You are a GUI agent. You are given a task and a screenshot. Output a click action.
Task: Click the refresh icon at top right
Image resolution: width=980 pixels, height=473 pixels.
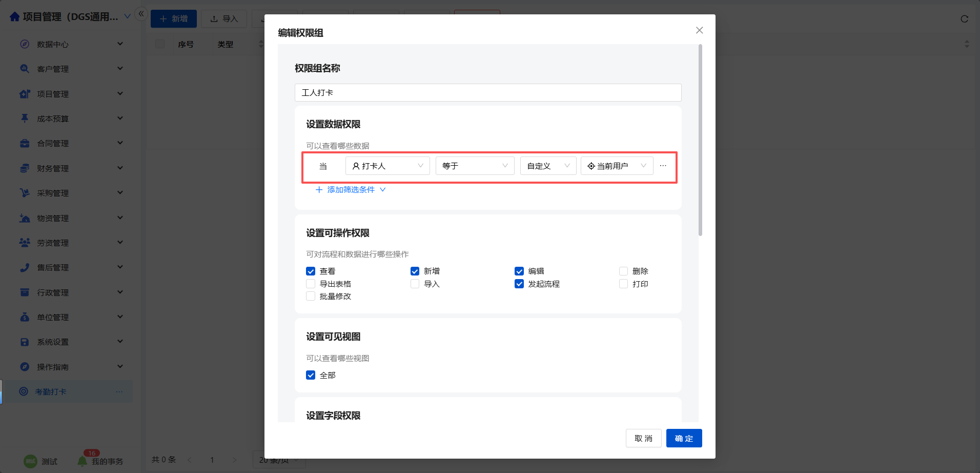(964, 19)
